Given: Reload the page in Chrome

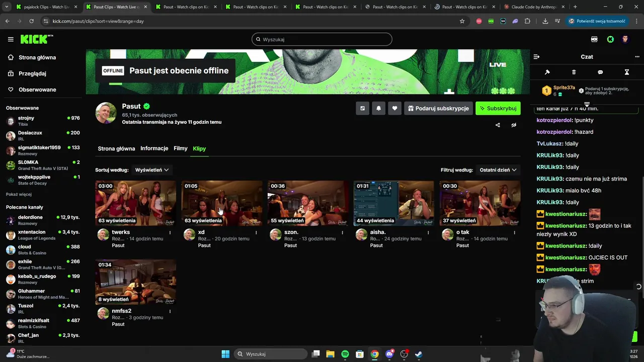Looking at the screenshot, I should click(x=31, y=21).
